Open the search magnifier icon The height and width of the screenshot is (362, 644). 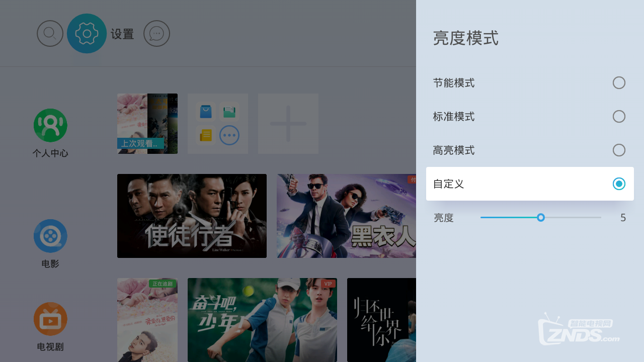click(50, 34)
